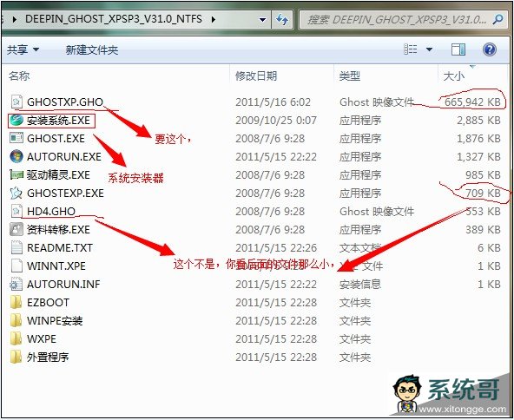Viewport: 514px width, 420px height.
Task: Click the 外置程序 folder icon
Action: (x=16, y=357)
